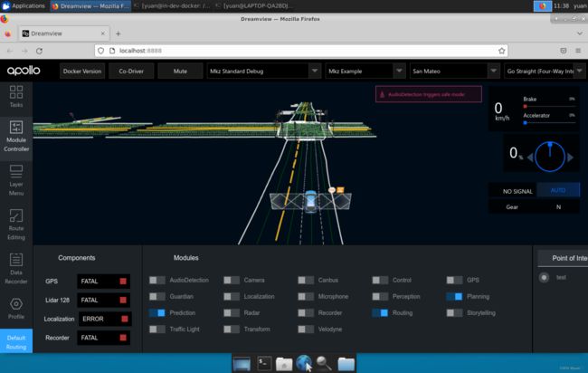Open Route Editing in sidebar
Screen dimensions: 588x373
[x=16, y=225]
